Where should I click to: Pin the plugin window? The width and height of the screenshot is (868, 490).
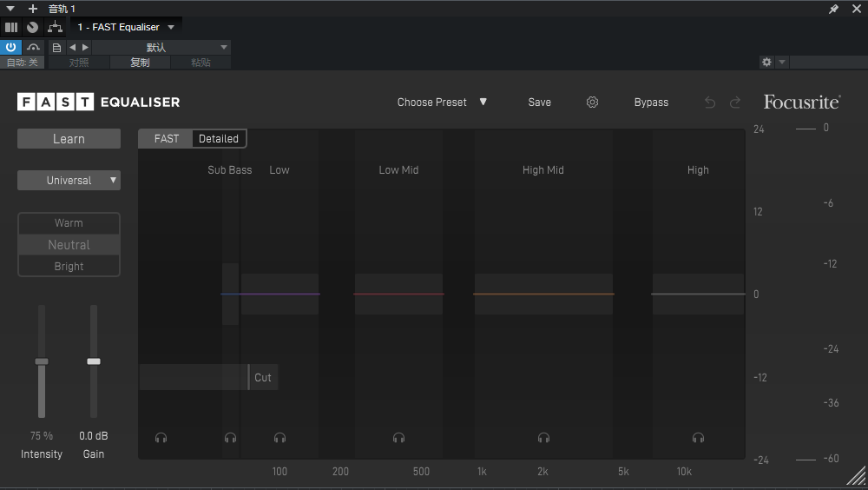pos(833,9)
